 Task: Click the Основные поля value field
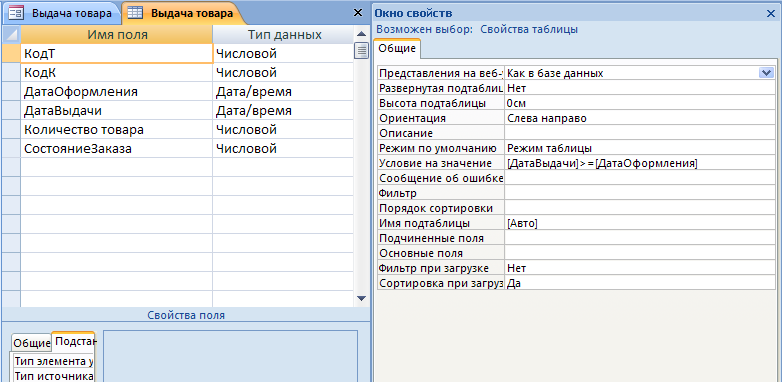(x=640, y=253)
